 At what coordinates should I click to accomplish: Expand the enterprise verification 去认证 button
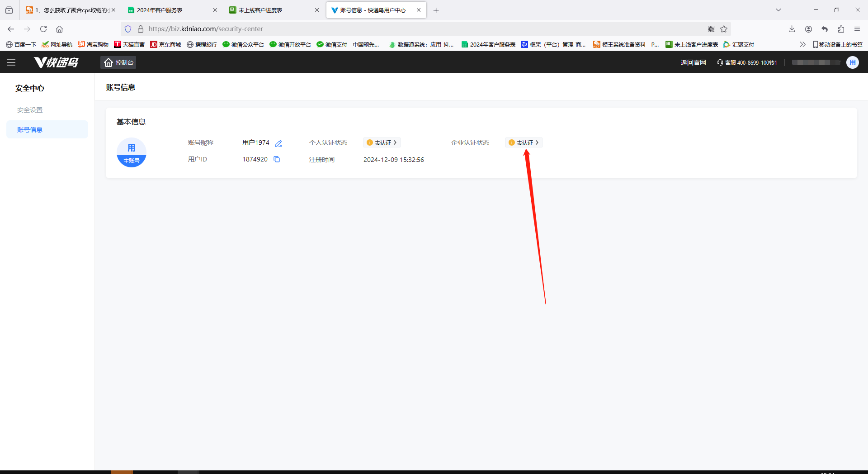coord(524,142)
